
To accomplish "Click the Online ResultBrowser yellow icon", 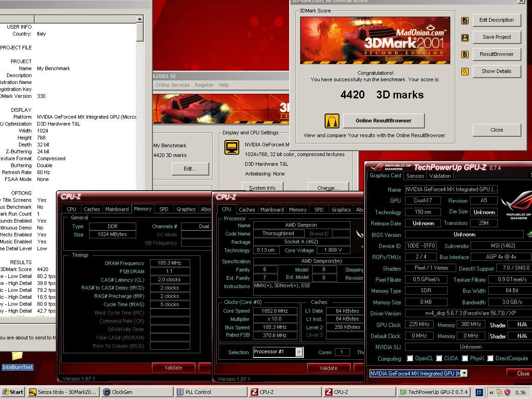I will pos(332,121).
